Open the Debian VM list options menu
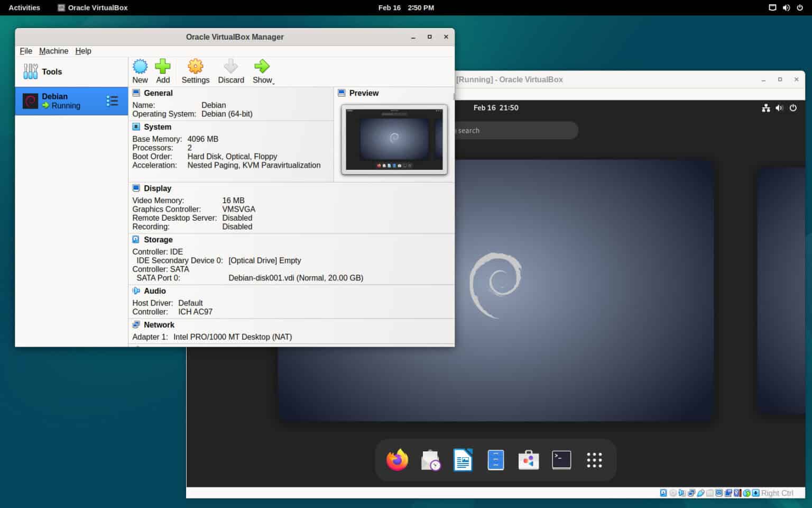The width and height of the screenshot is (812, 508). [112, 101]
